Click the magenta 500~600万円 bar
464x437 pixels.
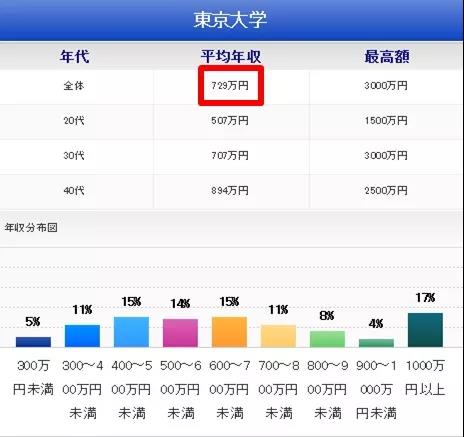point(180,333)
